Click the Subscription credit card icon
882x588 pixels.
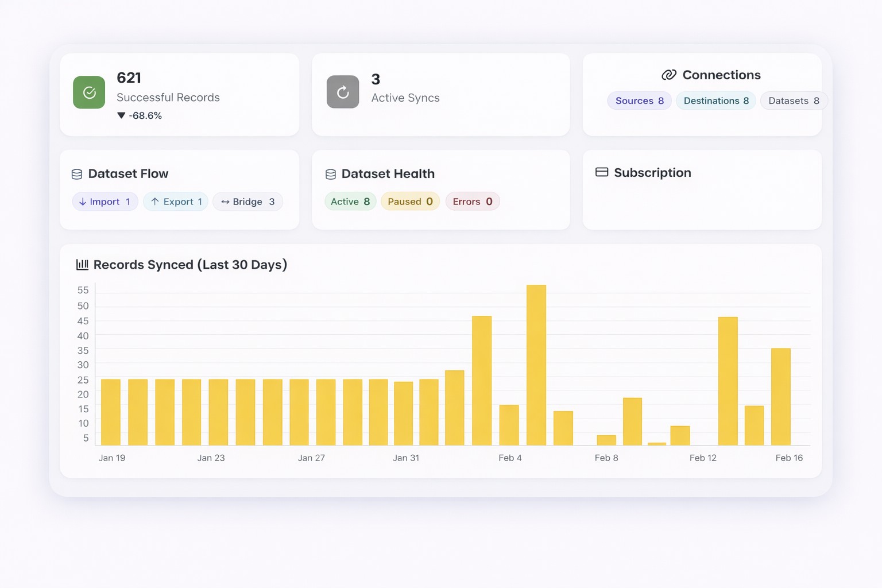pyautogui.click(x=602, y=172)
